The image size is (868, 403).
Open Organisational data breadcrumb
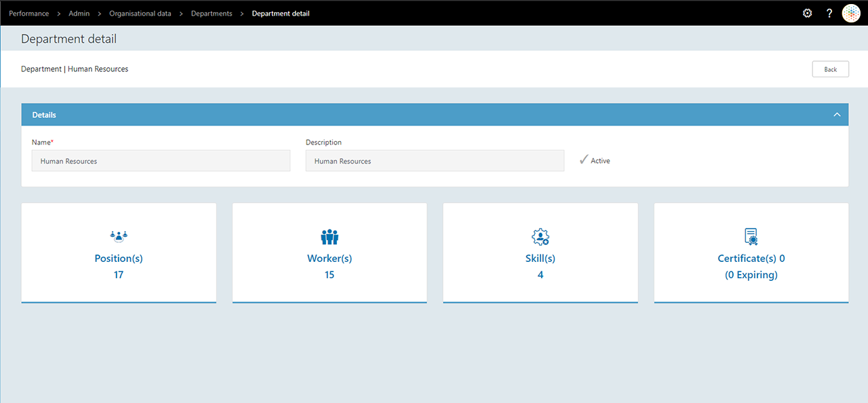pyautogui.click(x=140, y=14)
